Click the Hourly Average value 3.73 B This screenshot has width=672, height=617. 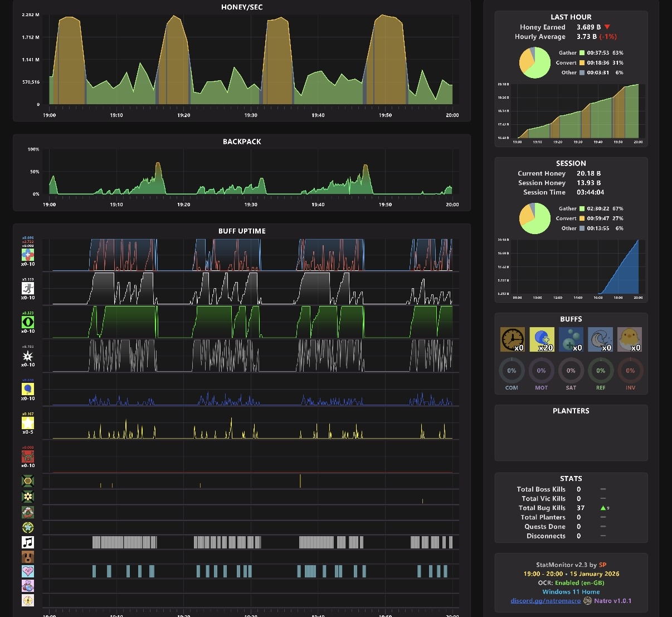[x=587, y=36]
